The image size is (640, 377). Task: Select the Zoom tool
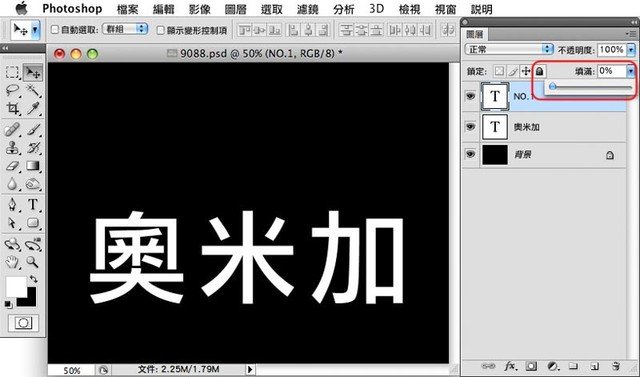pyautogui.click(x=33, y=262)
